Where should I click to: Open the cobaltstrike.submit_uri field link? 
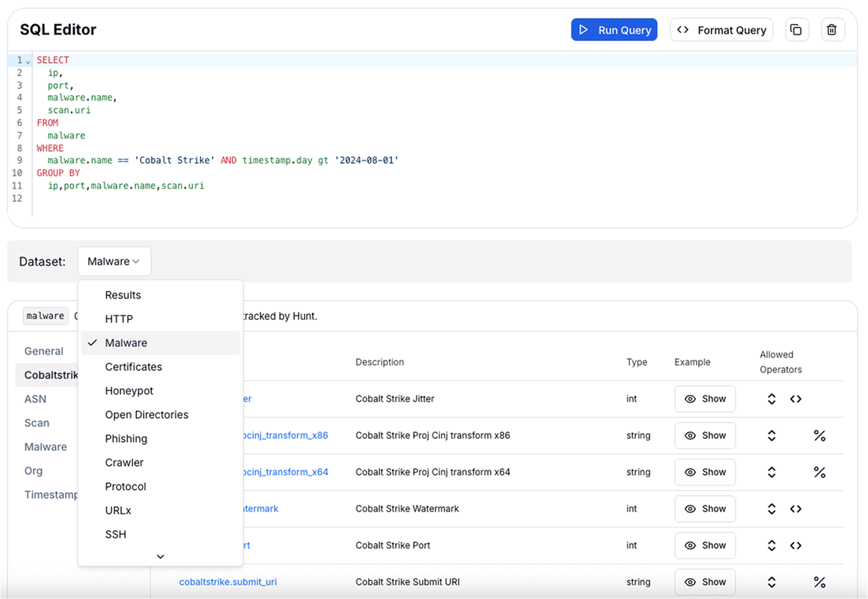227,582
